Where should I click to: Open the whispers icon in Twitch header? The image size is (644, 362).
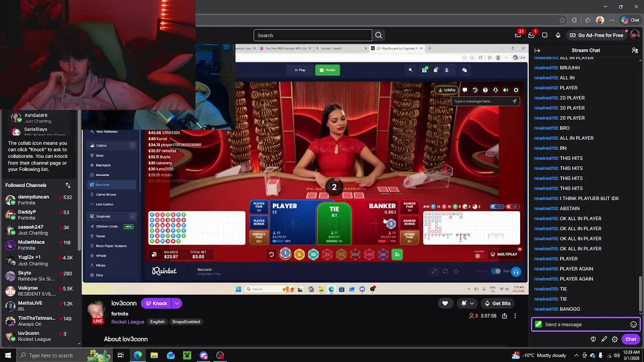click(545, 35)
